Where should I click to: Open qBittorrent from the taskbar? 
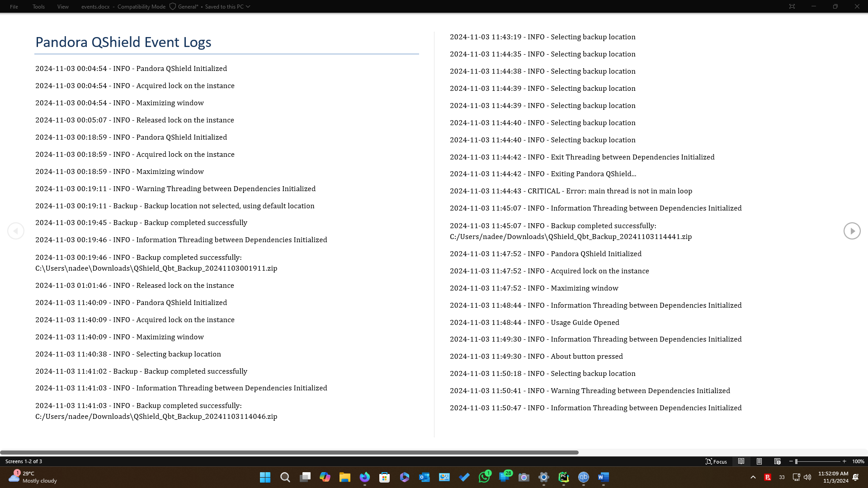coord(583,477)
